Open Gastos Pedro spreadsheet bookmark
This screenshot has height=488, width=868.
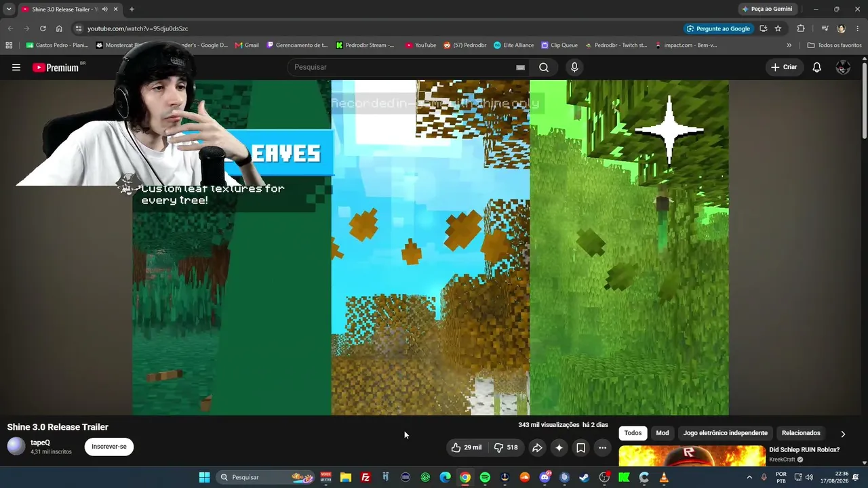pyautogui.click(x=57, y=45)
